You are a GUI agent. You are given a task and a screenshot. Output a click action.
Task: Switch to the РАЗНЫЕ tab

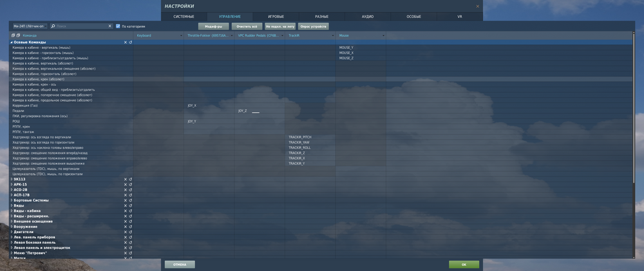coord(321,17)
